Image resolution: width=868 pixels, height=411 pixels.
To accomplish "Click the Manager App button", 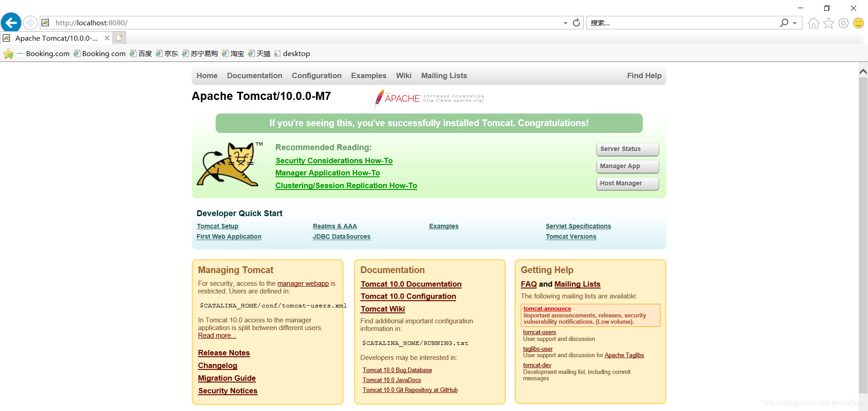I will 627,166.
